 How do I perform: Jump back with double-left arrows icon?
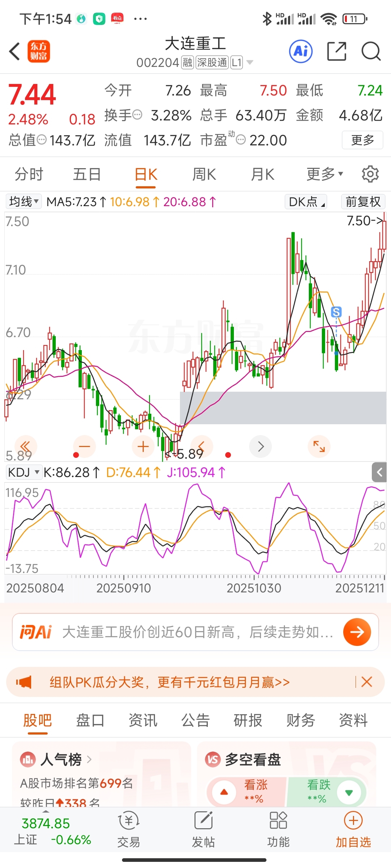(25, 447)
